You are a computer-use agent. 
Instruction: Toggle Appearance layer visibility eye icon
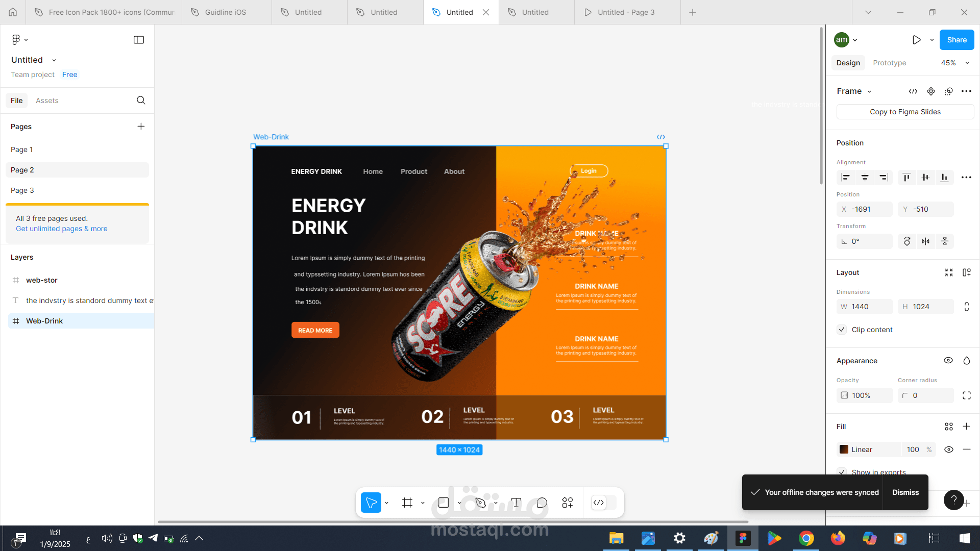click(948, 360)
